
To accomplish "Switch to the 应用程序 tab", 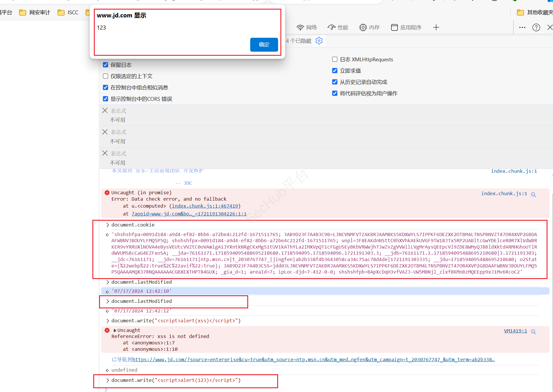I will coord(406,28).
